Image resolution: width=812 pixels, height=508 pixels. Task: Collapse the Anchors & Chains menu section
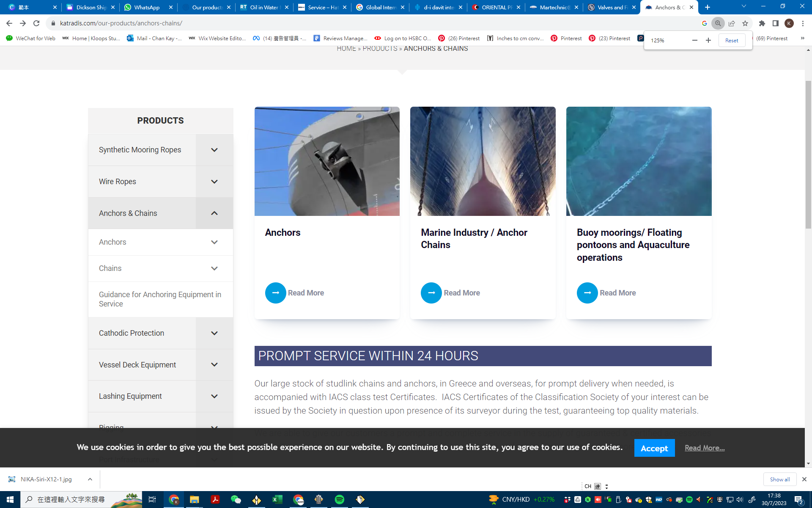point(214,213)
